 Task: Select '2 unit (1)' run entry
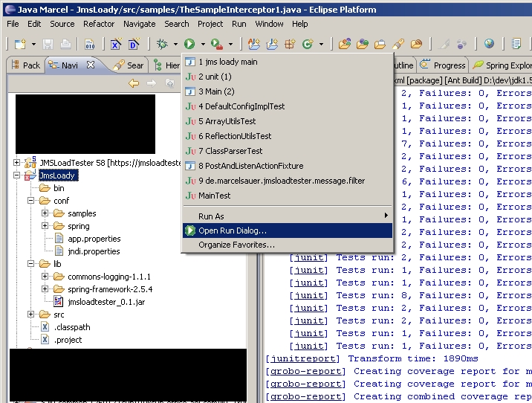[288, 77]
